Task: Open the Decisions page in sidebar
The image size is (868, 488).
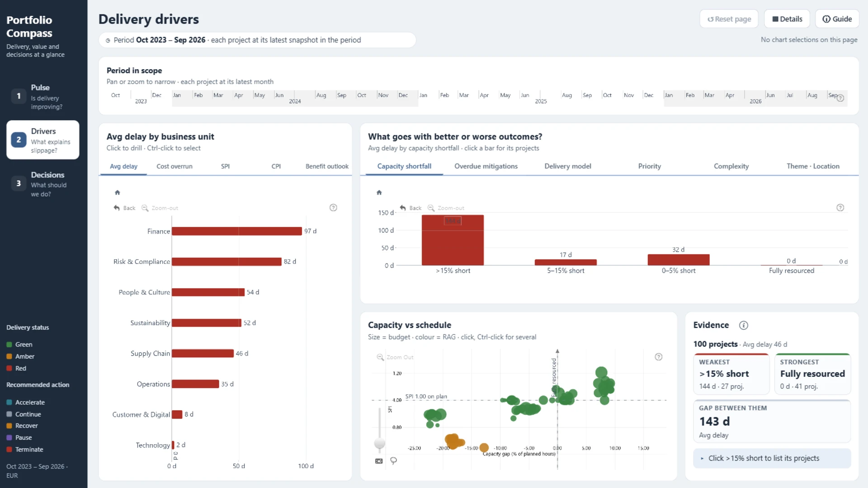Action: point(43,184)
